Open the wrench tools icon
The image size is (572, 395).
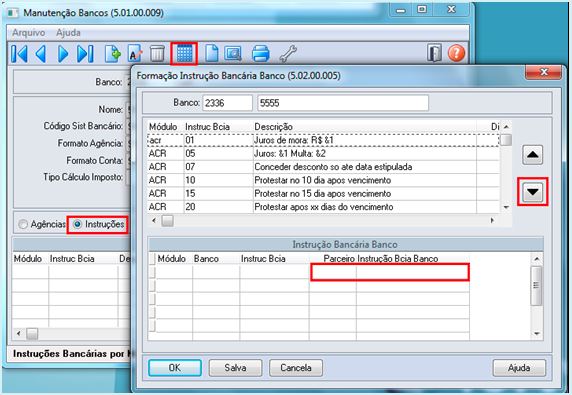[288, 54]
